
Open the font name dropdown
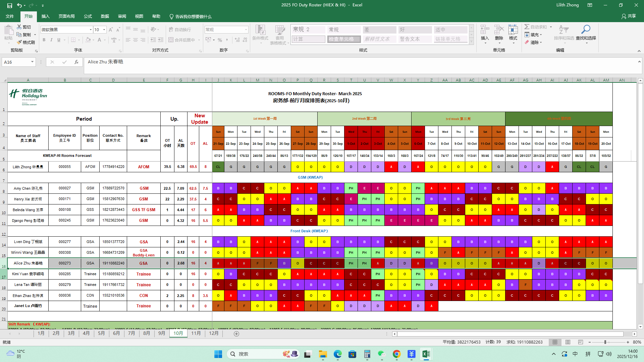[91, 30]
